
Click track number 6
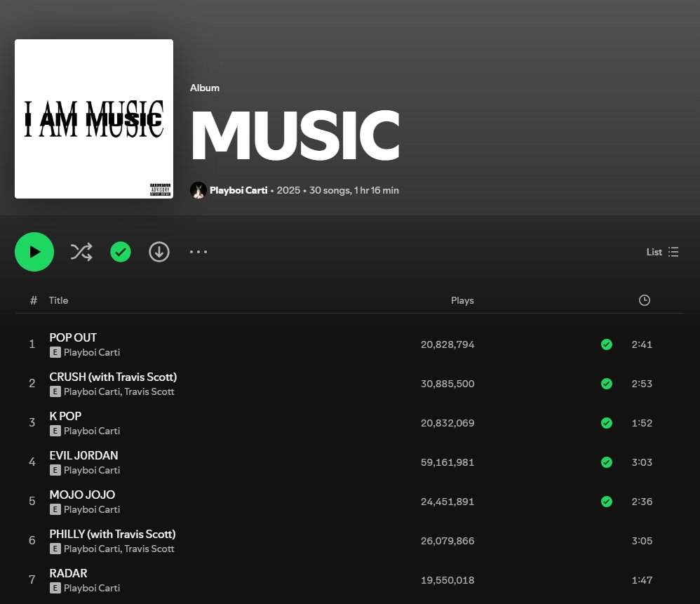coord(32,540)
